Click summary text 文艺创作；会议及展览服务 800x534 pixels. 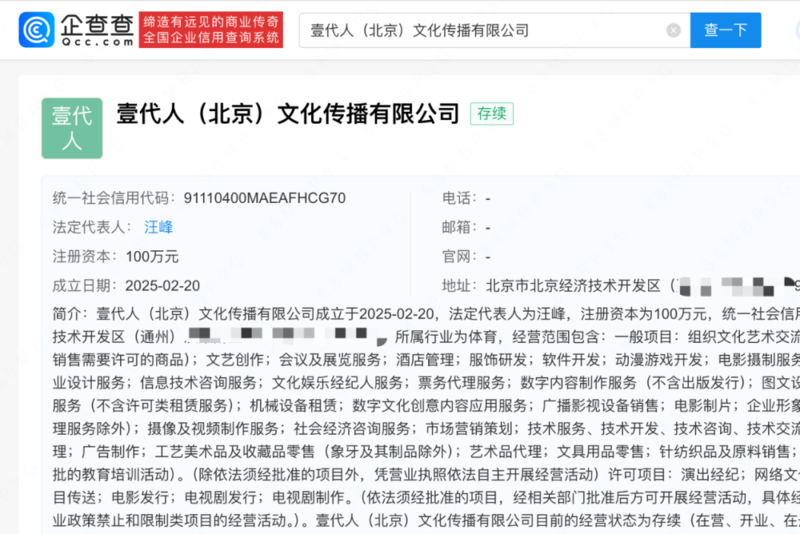coord(293,360)
